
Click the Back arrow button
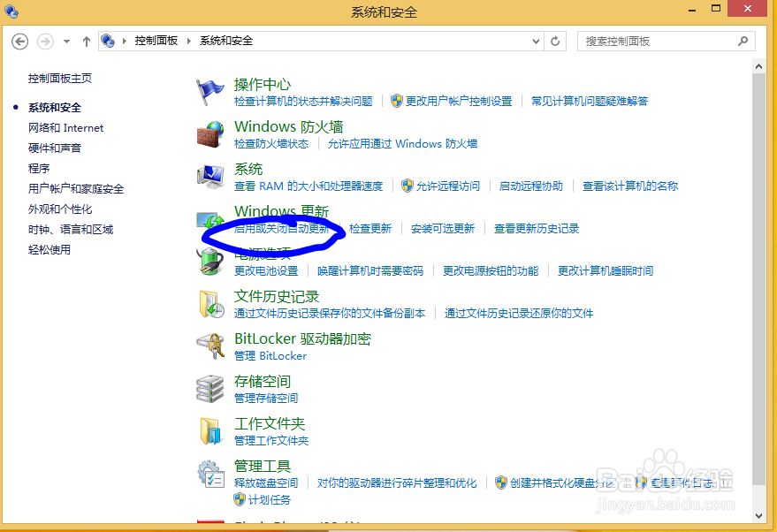[x=19, y=42]
